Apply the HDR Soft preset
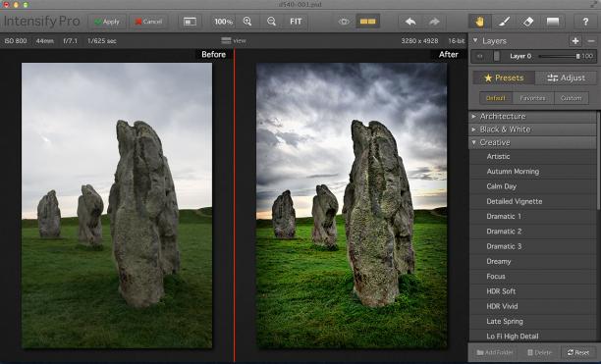Image resolution: width=601 pixels, height=364 pixels. pos(533,291)
